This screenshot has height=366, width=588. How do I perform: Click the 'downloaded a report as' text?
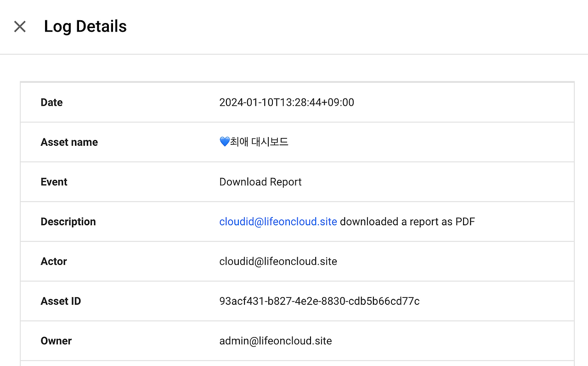(x=396, y=222)
